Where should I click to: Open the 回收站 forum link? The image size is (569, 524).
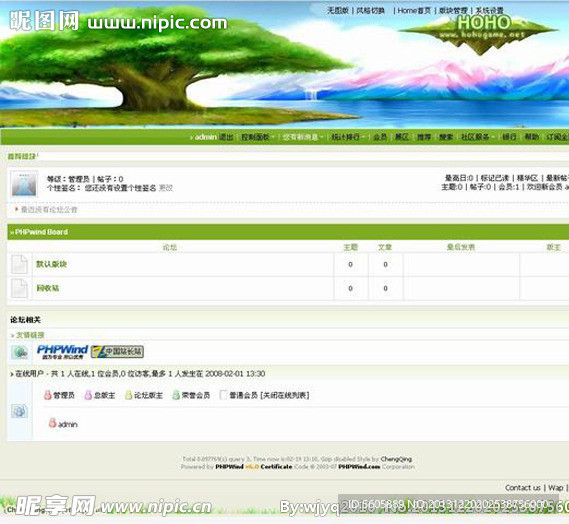pos(48,288)
